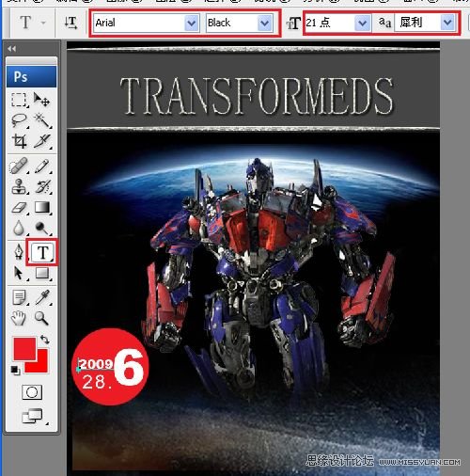Image resolution: width=470 pixels, height=476 pixels.
Task: Select the Zoom tool
Action: [x=42, y=319]
